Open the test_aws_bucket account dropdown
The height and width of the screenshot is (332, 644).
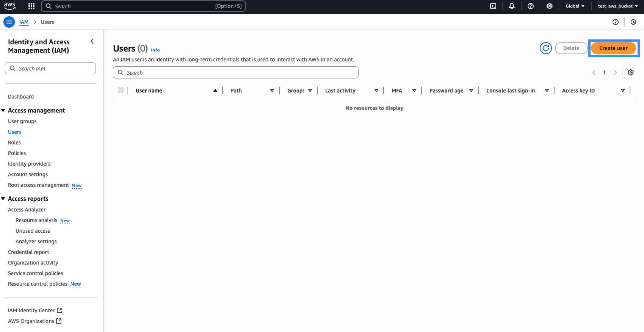click(618, 6)
